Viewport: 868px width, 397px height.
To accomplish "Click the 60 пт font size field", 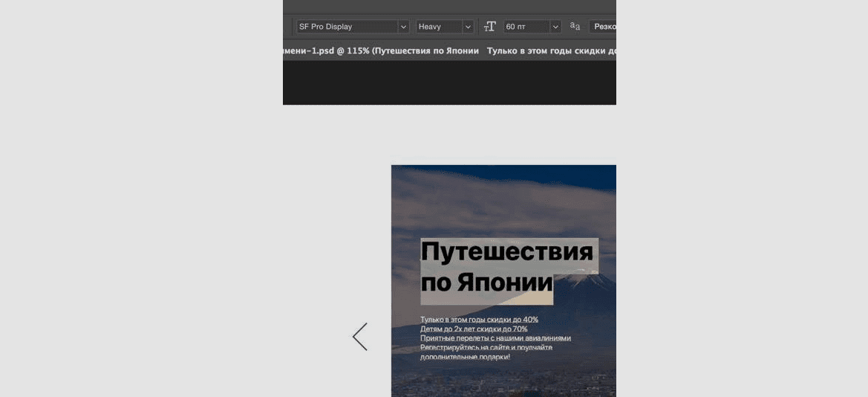I will 526,27.
